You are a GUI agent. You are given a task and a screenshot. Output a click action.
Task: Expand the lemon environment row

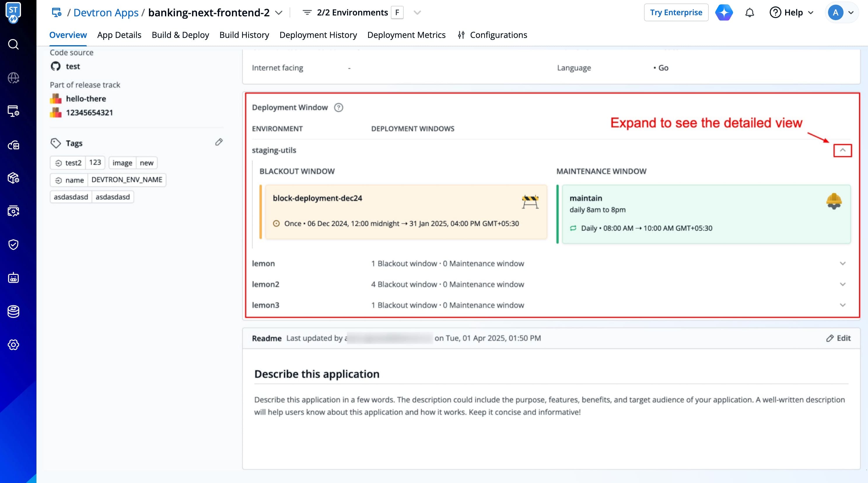point(842,264)
